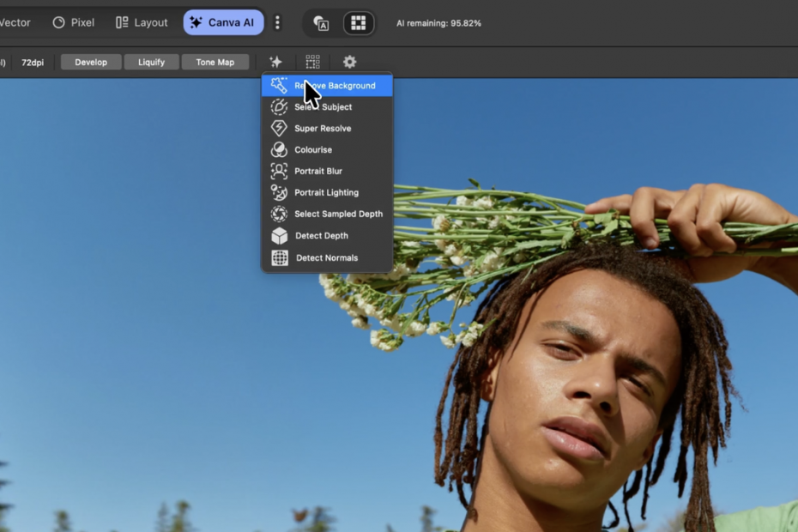Select the Canva AI studio button
The height and width of the screenshot is (532, 798).
223,22
